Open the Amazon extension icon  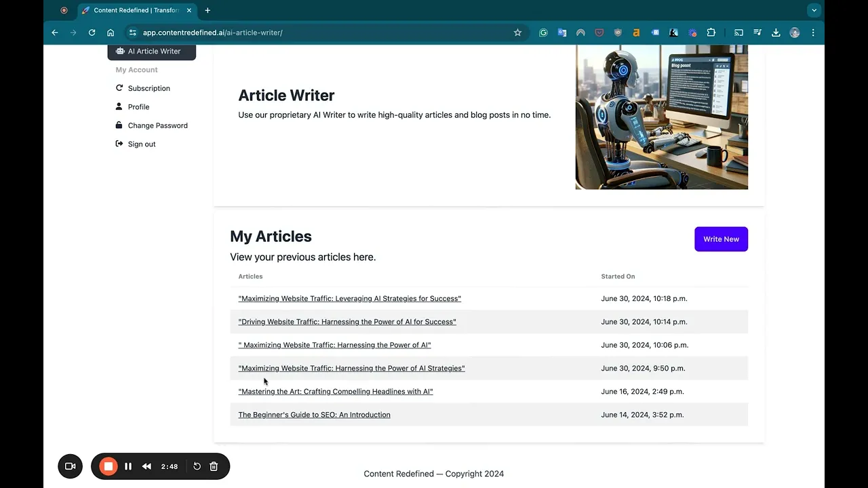[x=636, y=33]
